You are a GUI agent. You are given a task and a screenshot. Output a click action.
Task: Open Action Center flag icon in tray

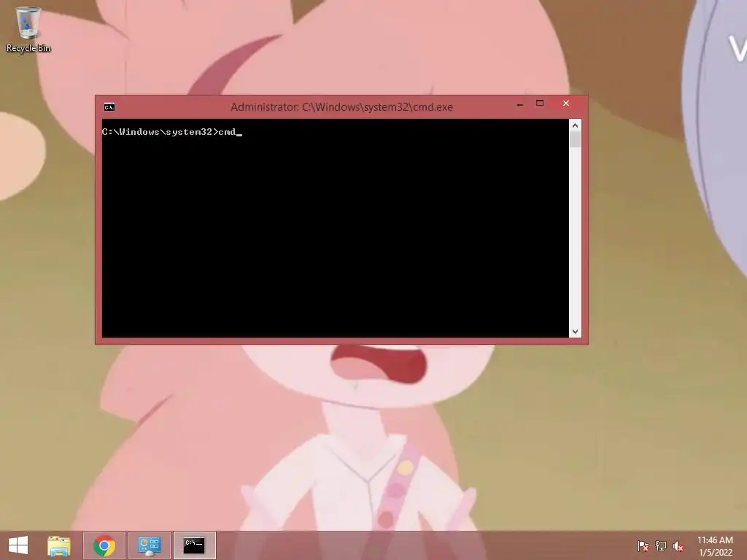click(x=643, y=546)
